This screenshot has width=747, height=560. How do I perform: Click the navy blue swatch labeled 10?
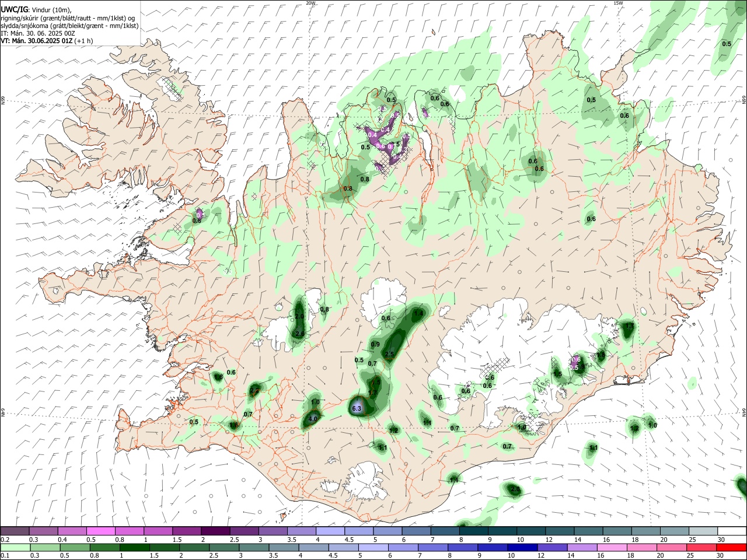pyautogui.click(x=522, y=547)
